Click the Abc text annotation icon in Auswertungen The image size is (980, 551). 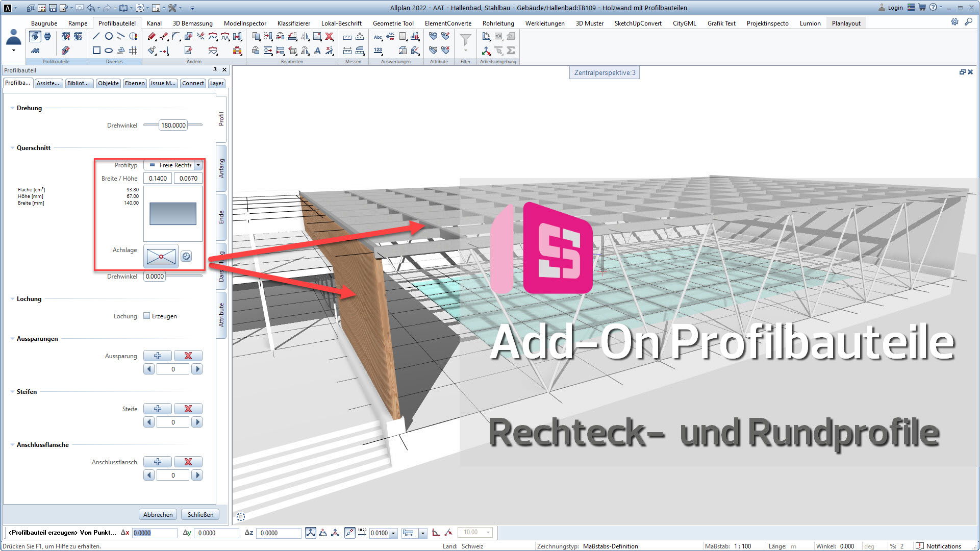[x=378, y=37]
